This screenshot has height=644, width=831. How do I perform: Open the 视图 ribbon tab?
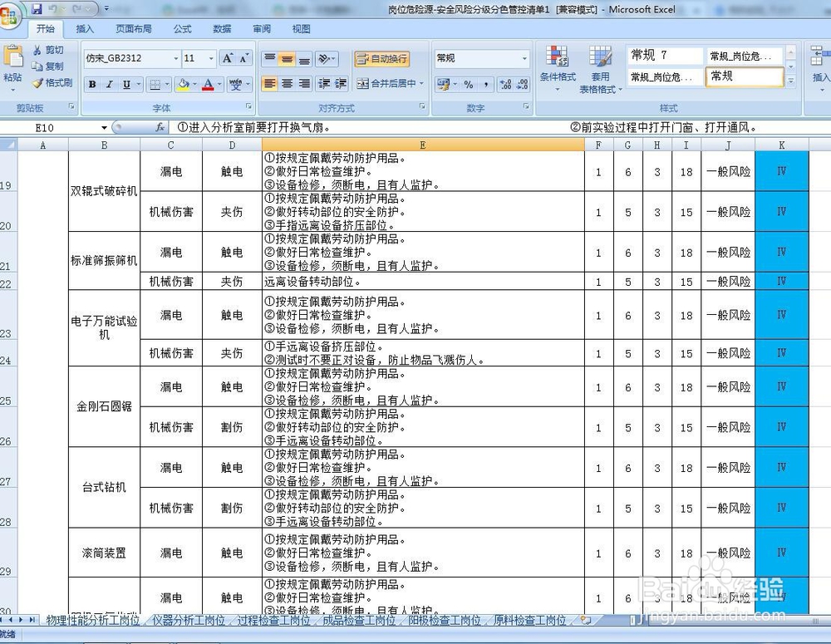(x=302, y=29)
